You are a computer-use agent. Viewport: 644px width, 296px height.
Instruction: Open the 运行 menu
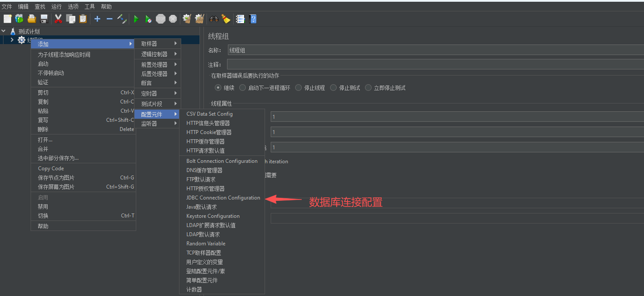pyautogui.click(x=57, y=7)
